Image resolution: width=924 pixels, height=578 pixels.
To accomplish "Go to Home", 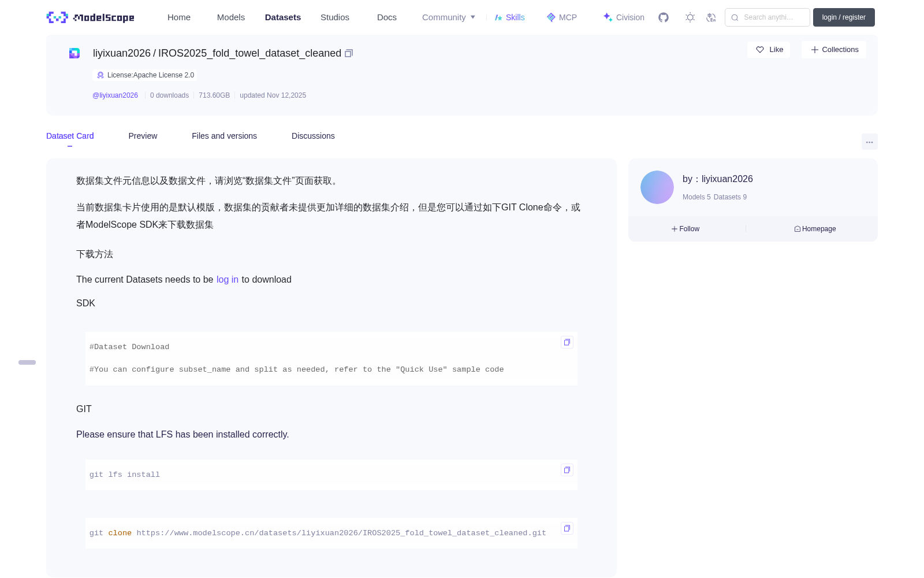I will pos(179,17).
